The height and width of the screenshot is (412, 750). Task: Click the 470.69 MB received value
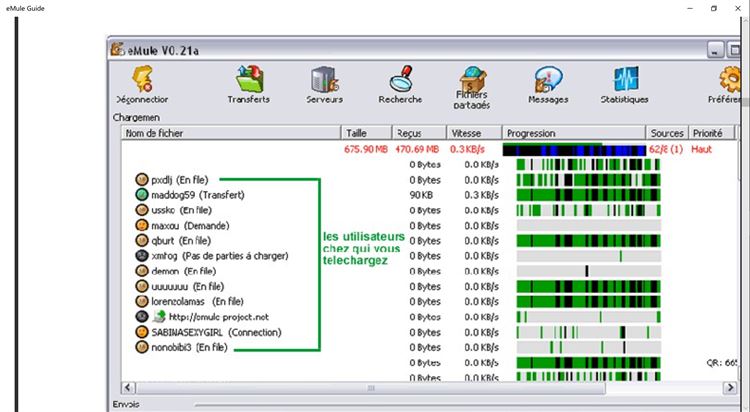tap(417, 149)
